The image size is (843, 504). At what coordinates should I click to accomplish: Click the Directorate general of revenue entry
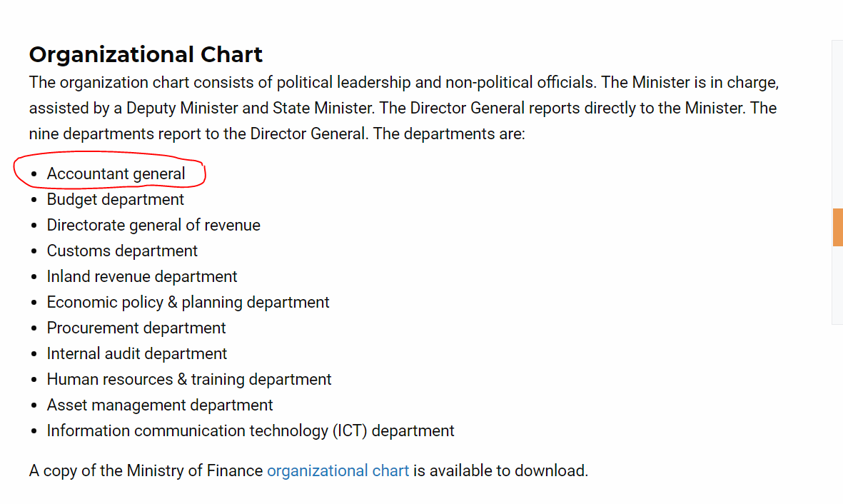pos(153,226)
